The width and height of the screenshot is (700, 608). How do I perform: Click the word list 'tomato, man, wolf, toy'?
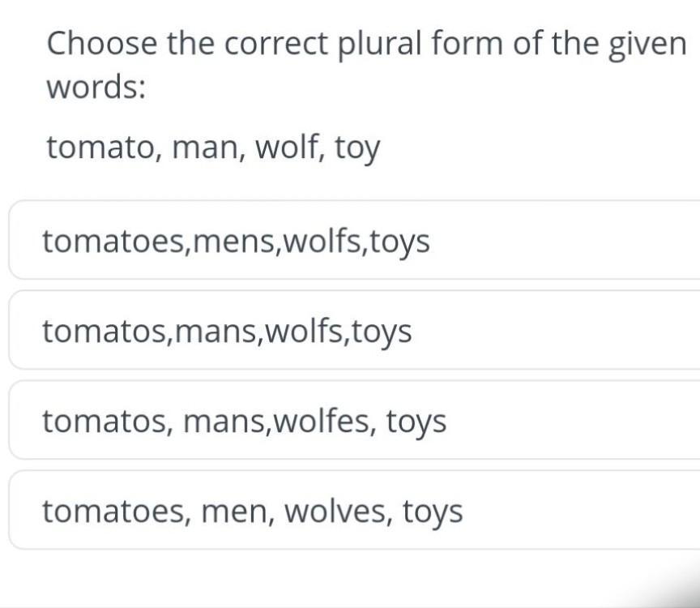pyautogui.click(x=213, y=148)
